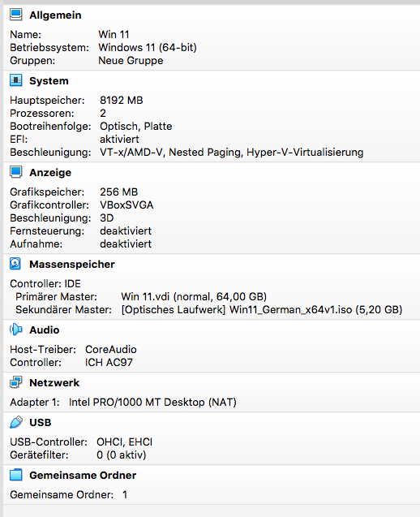Open the Audio settings heading
The width and height of the screenshot is (420, 517).
(x=44, y=330)
